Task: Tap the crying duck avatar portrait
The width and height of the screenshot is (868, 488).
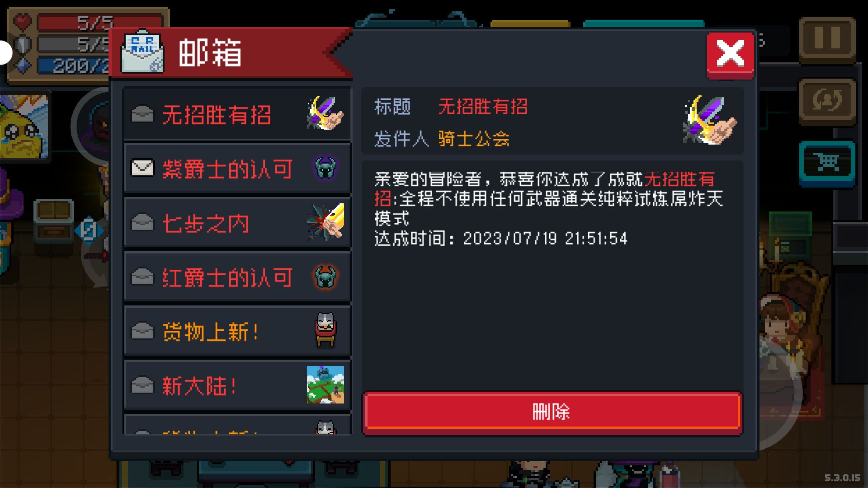Action: (x=24, y=127)
